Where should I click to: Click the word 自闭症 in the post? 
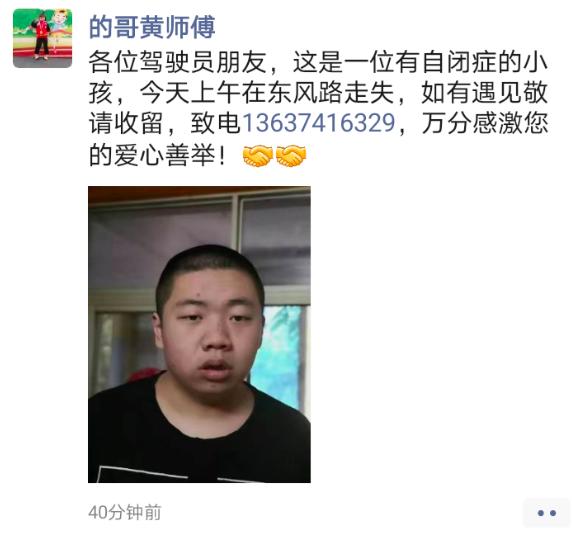(460, 61)
